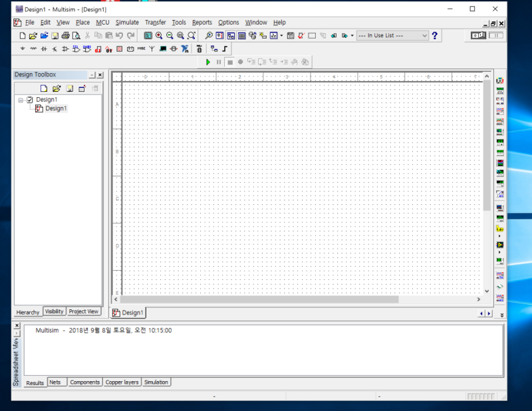Place a Bus on the schematic
The height and width of the screenshot is (411, 532).
tap(225, 49)
